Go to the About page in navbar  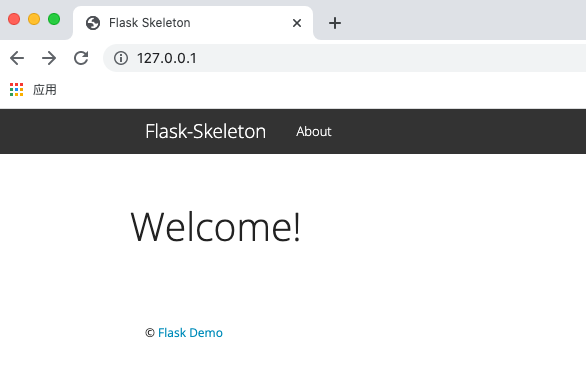coord(314,132)
